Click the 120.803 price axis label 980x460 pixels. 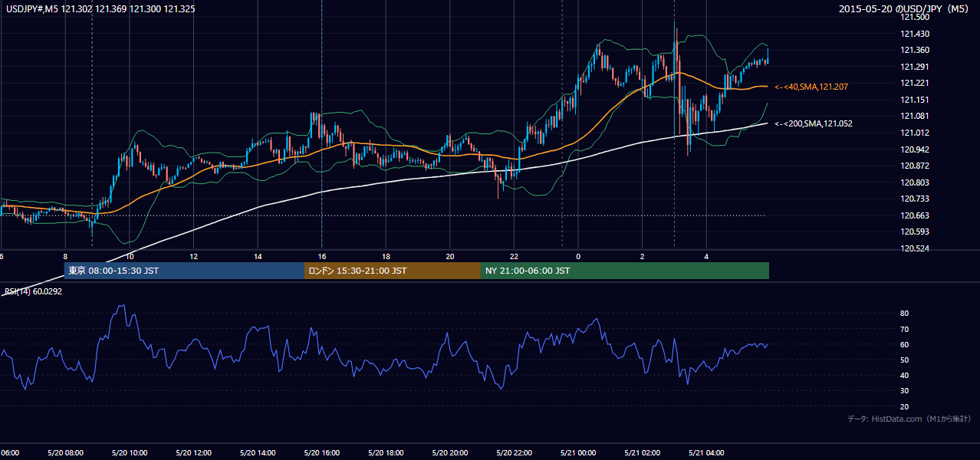915,182
